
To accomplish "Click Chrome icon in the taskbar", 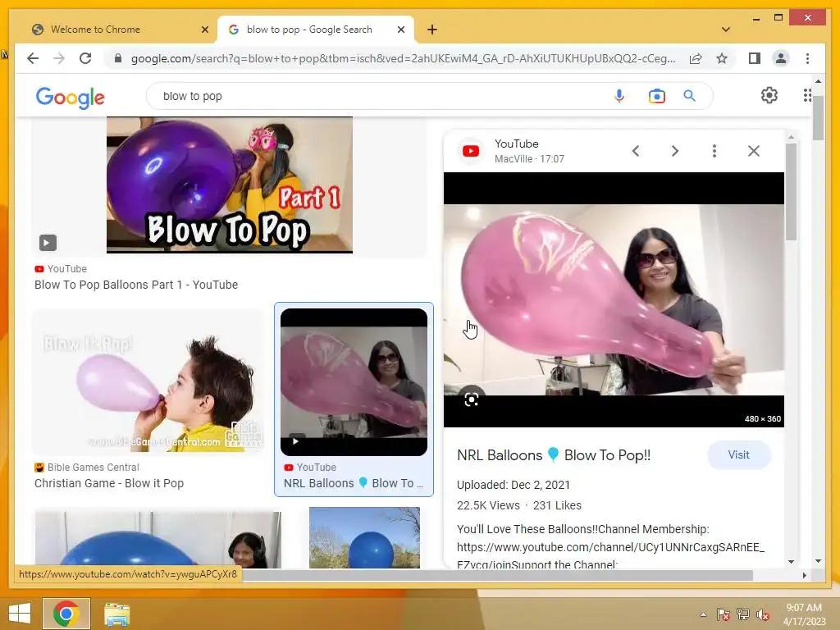I will click(66, 614).
